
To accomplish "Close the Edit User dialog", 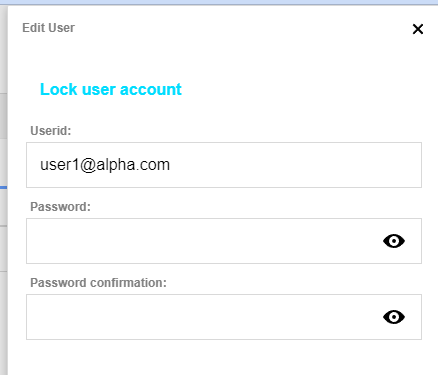I will click(418, 29).
